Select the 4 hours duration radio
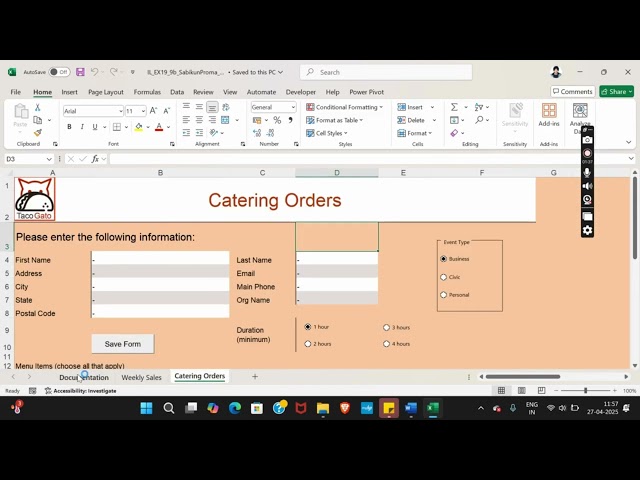 pos(387,344)
